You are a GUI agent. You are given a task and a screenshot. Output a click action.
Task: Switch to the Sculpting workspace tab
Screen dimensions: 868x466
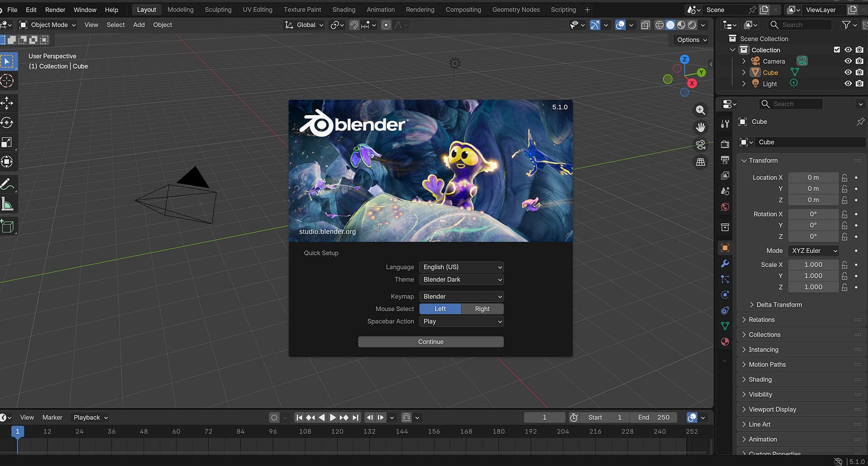[218, 10]
